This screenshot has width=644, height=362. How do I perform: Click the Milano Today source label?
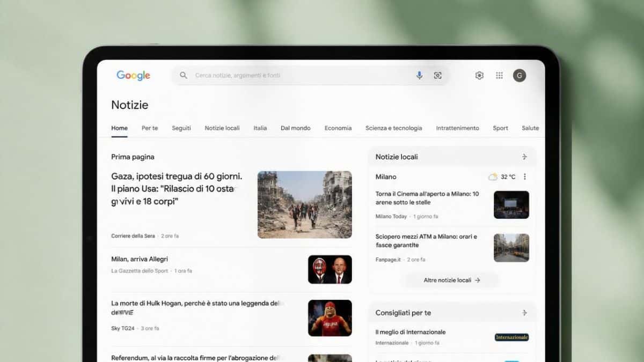391,217
